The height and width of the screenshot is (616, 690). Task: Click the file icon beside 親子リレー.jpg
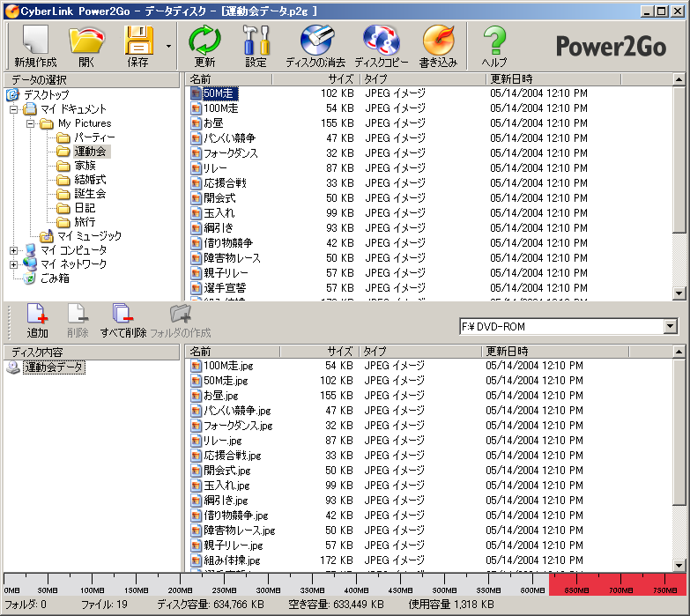pyautogui.click(x=196, y=545)
